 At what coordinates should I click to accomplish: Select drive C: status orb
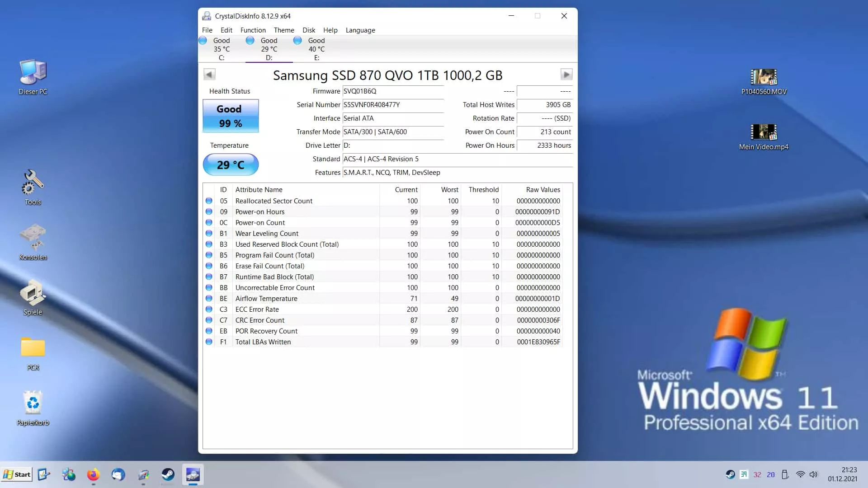[x=203, y=40]
